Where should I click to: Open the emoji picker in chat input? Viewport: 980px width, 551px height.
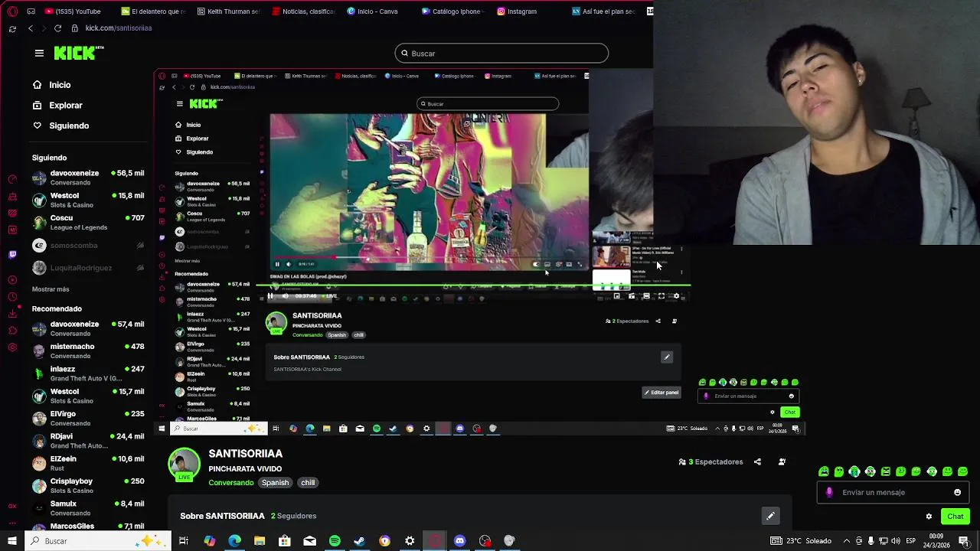(957, 493)
